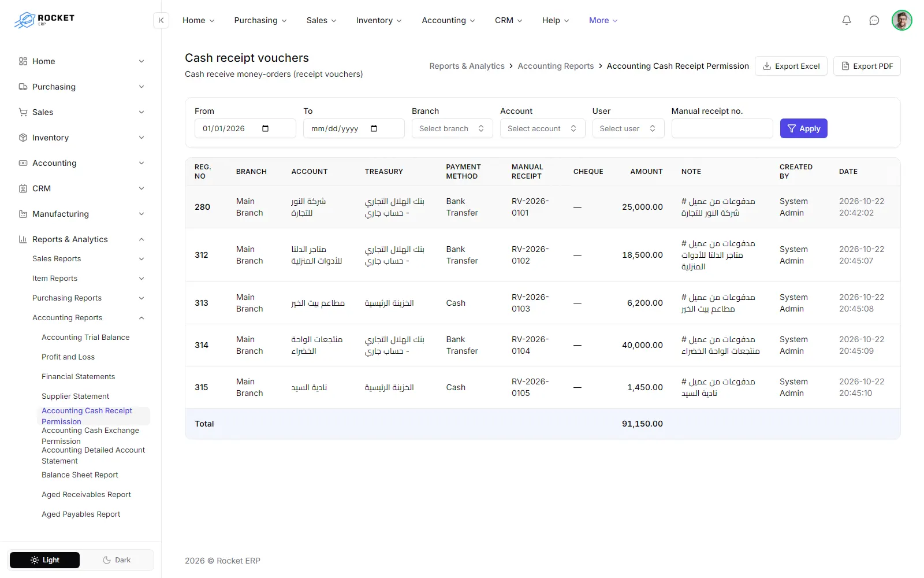Collapse the sidebar with the arrow icon
The image size is (924, 578).
tap(161, 20)
